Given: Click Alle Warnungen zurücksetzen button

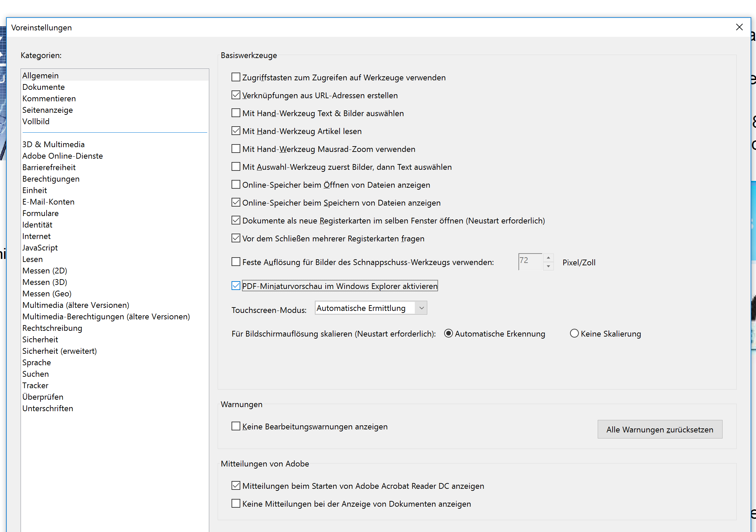Looking at the screenshot, I should pyautogui.click(x=659, y=429).
